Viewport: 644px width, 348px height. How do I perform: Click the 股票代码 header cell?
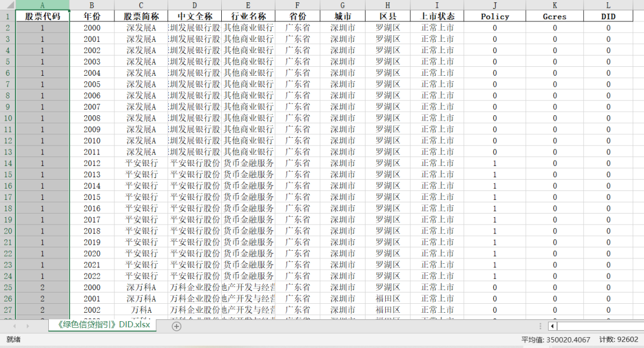[42, 17]
